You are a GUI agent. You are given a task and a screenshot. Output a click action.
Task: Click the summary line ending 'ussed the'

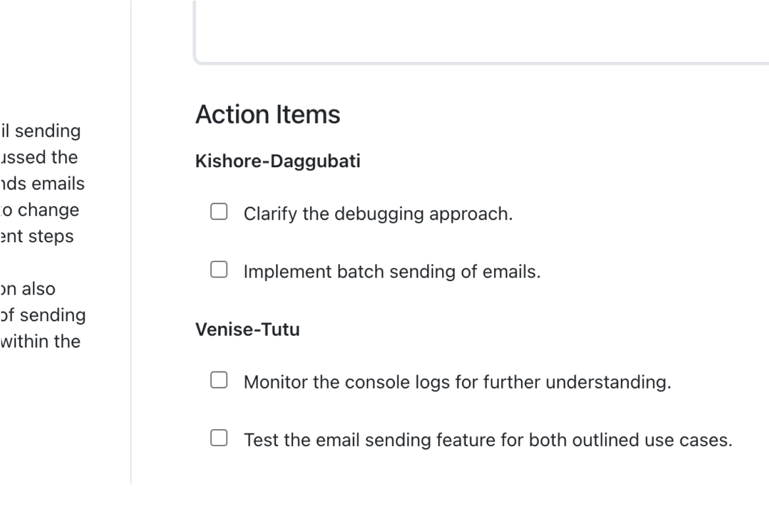click(39, 157)
